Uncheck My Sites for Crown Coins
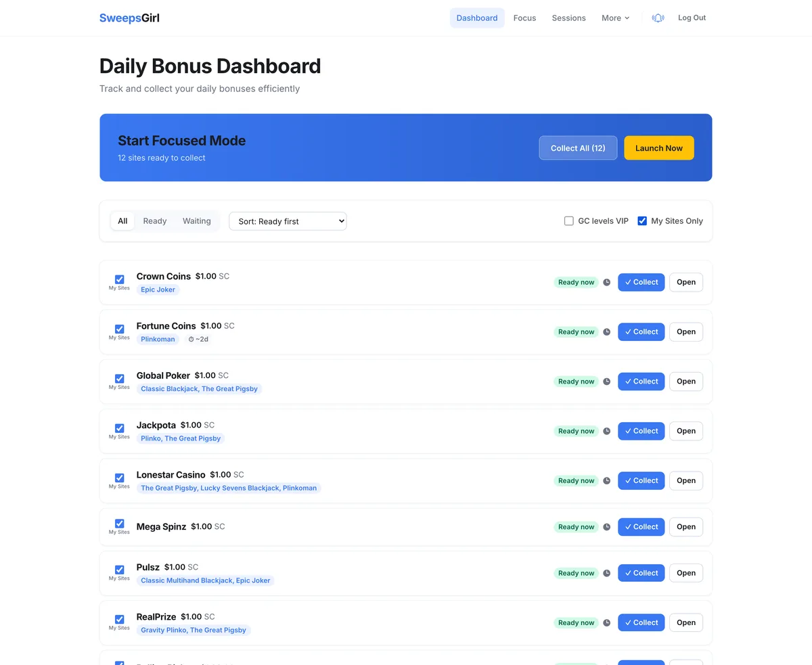The width and height of the screenshot is (812, 665). point(120,279)
